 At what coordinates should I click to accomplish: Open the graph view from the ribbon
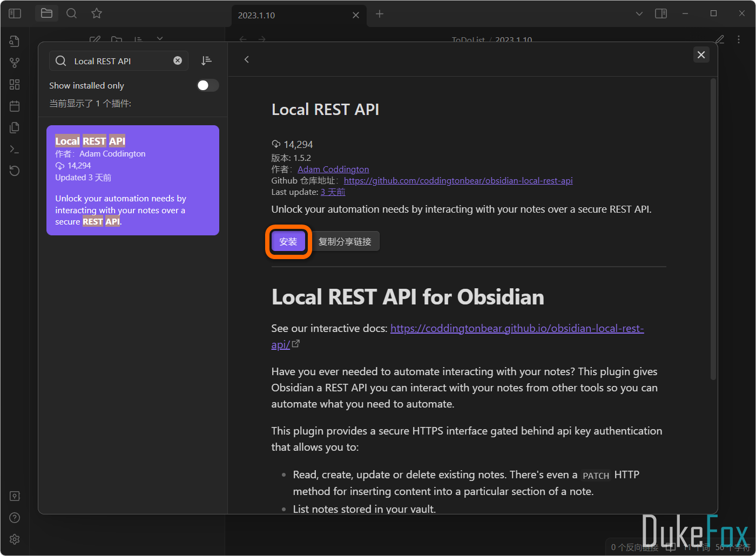click(15, 63)
